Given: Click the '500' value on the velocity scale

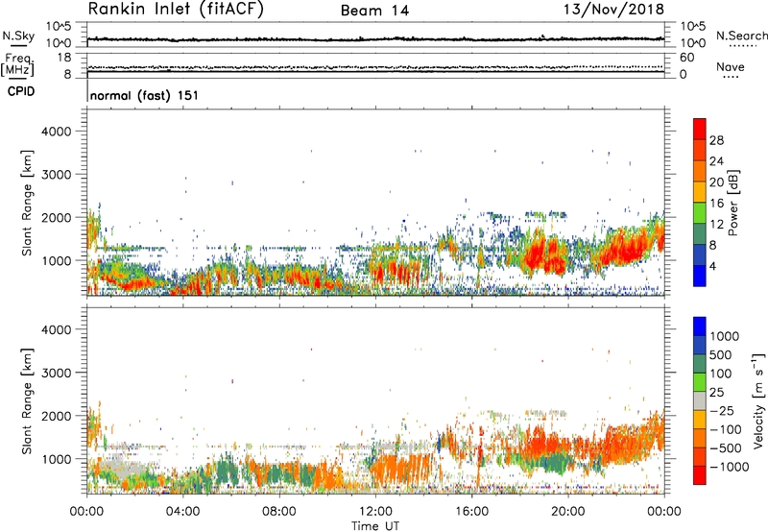Looking at the screenshot, I should (x=721, y=355).
